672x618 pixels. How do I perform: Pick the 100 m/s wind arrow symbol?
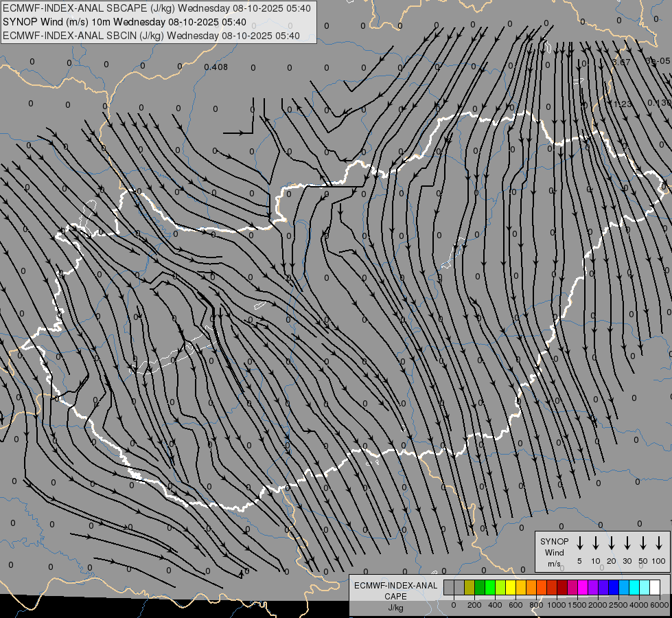tap(659, 543)
